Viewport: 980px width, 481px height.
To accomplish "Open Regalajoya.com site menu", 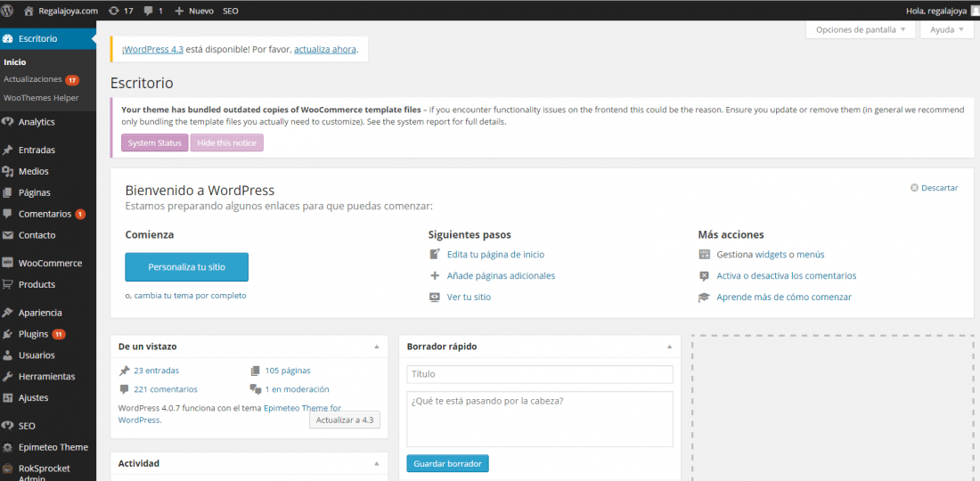I will [x=68, y=11].
